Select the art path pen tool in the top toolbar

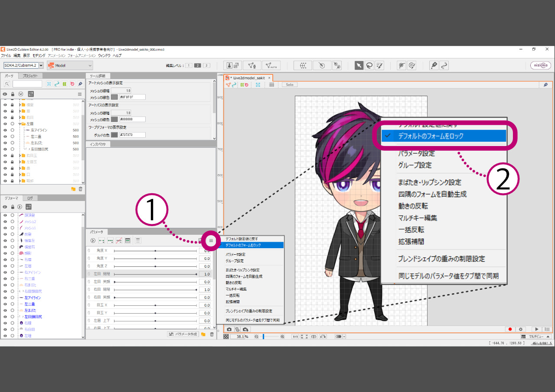click(x=434, y=65)
